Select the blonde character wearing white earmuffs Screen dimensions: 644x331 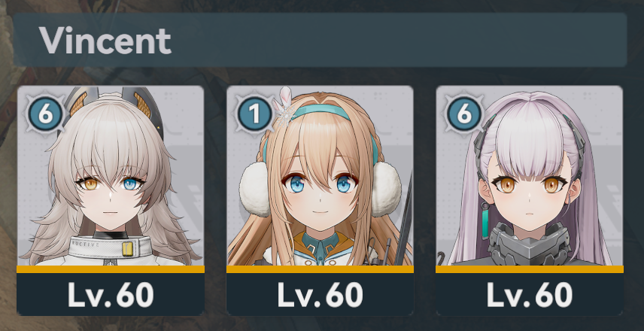pyautogui.click(x=320, y=176)
